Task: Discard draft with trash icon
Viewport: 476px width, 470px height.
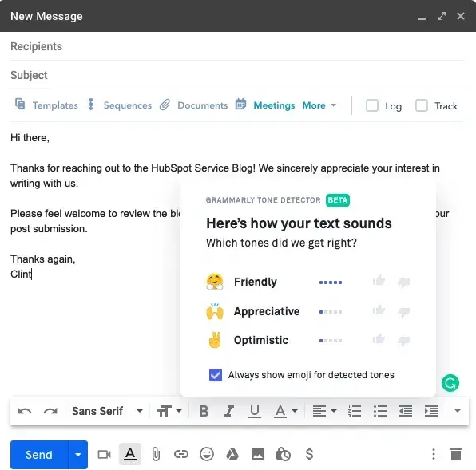Action: coord(456,454)
